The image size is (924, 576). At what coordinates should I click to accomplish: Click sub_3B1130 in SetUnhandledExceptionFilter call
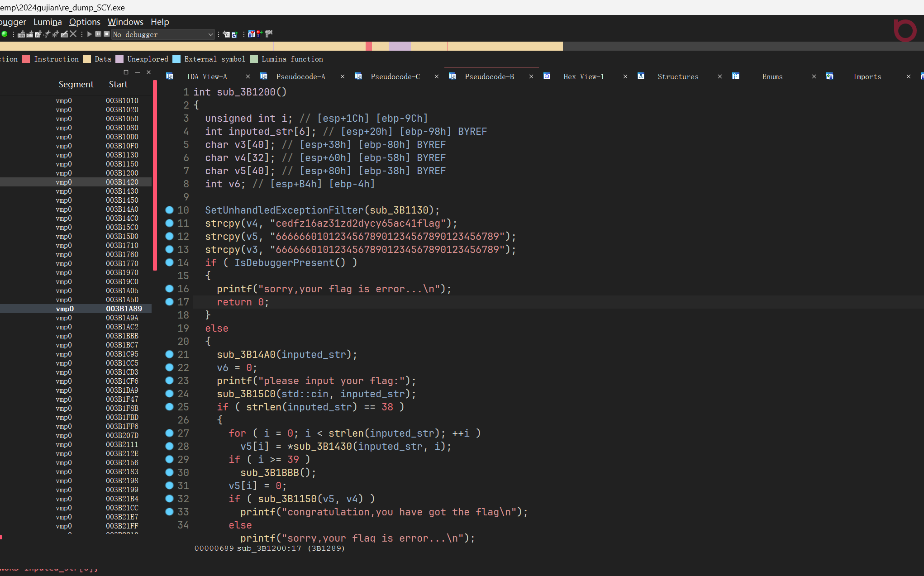pyautogui.click(x=399, y=210)
